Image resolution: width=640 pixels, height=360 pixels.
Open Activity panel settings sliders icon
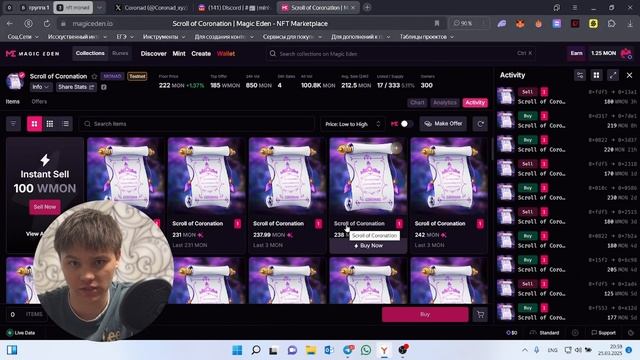[x=580, y=75]
